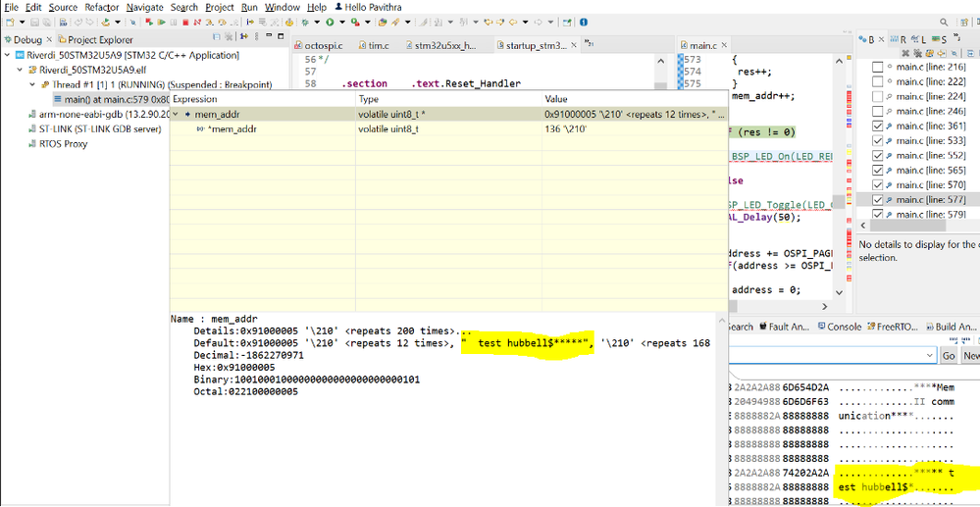Disable breakpoint main.c line 361
Viewport: 980px width, 507px height.
pos(878,127)
